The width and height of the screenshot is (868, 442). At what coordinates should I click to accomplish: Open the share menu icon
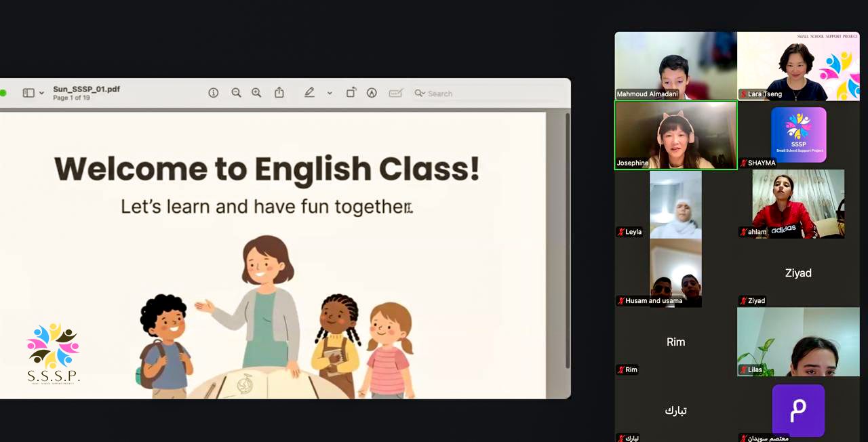(279, 92)
